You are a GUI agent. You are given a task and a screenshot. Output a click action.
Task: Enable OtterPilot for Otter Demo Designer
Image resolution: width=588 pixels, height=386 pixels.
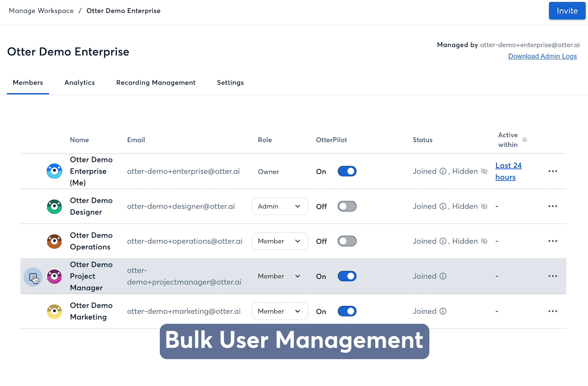pos(347,206)
